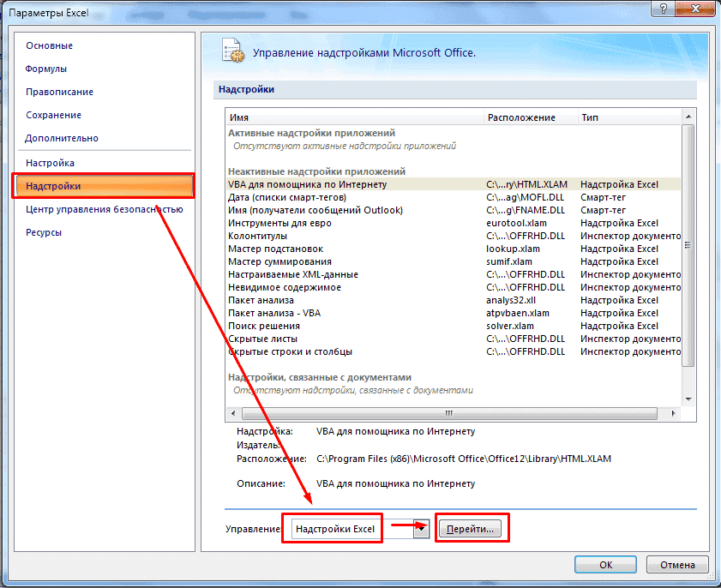This screenshot has height=588, width=721.
Task: Click the add-ins gear icon in header
Action: [232, 51]
